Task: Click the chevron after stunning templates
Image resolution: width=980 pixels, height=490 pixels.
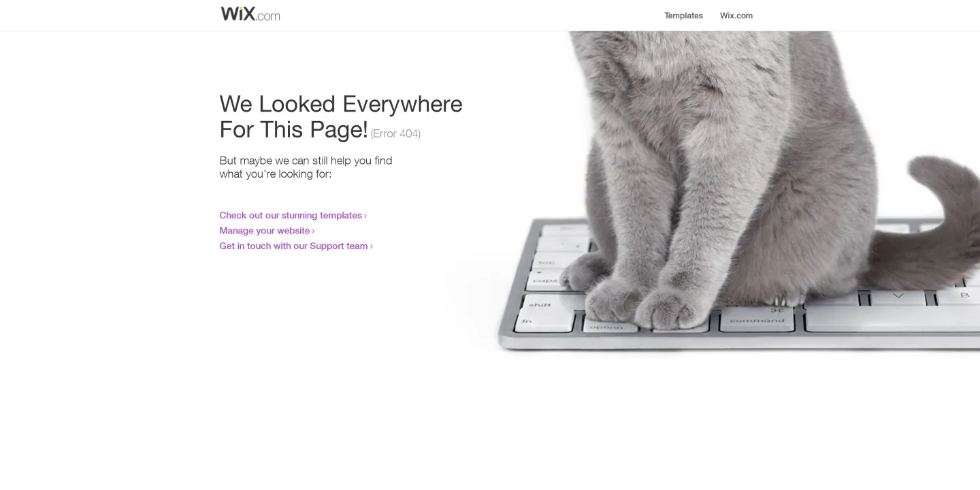Action: pos(365,216)
